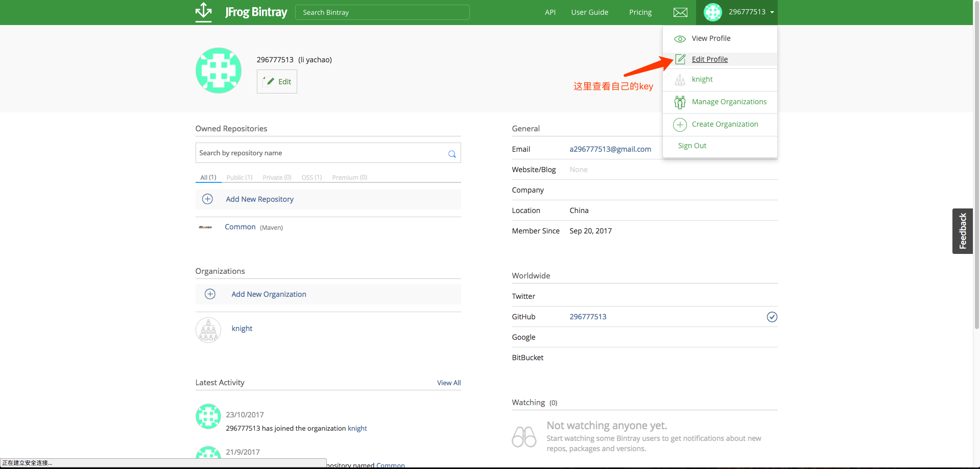The width and height of the screenshot is (980, 469).
Task: Click the Maven icon next to Common
Action: tap(205, 227)
